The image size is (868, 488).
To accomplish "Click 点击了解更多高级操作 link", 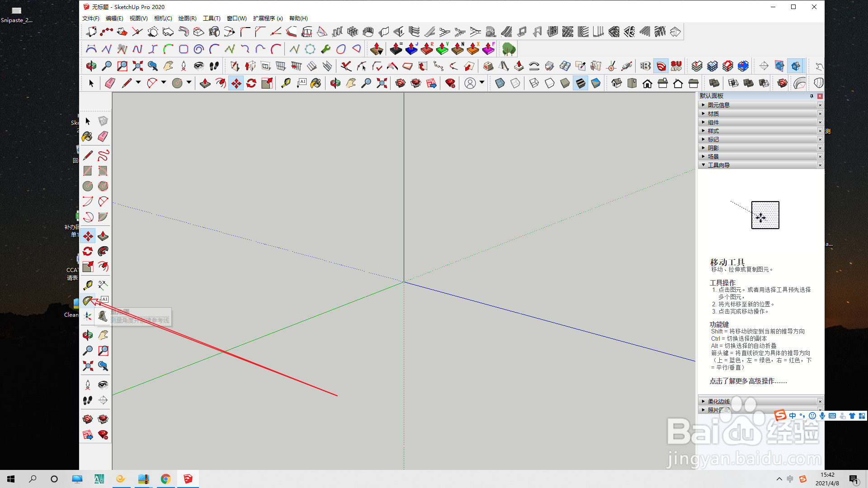I will coord(748,381).
